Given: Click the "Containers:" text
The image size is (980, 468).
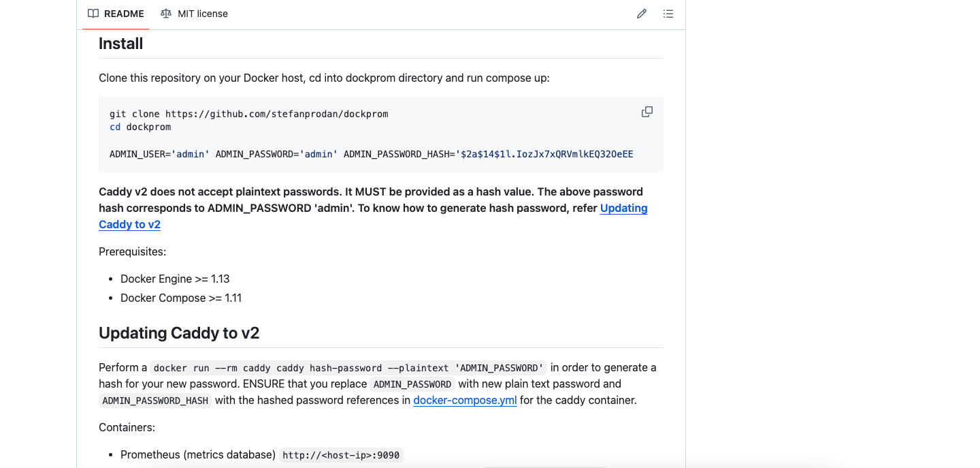Looking at the screenshot, I should [x=127, y=427].
